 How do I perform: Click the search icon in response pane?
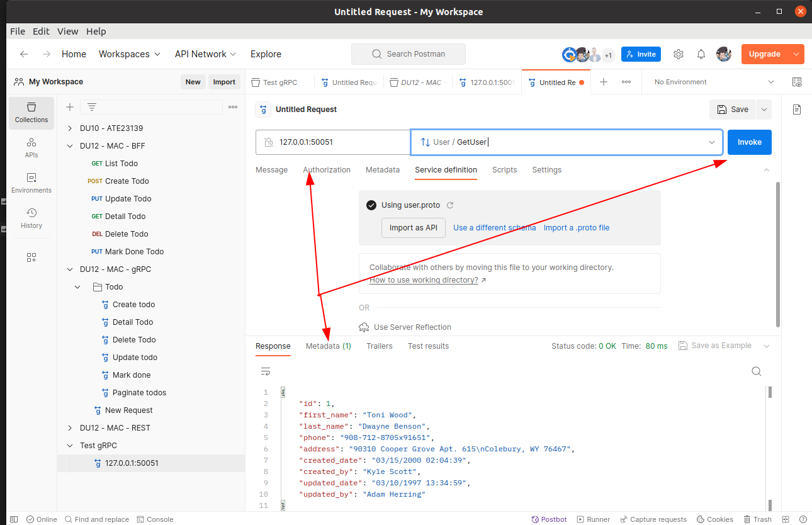point(757,371)
